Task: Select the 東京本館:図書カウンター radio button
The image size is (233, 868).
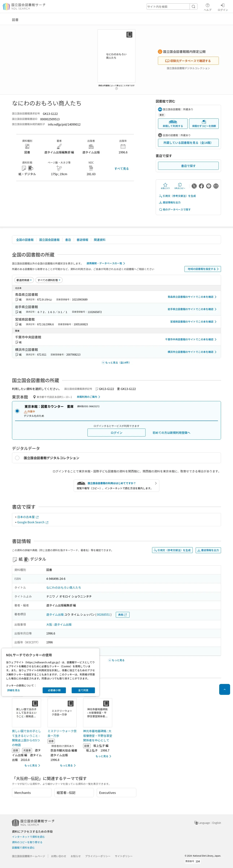Action: pyautogui.click(x=17, y=411)
